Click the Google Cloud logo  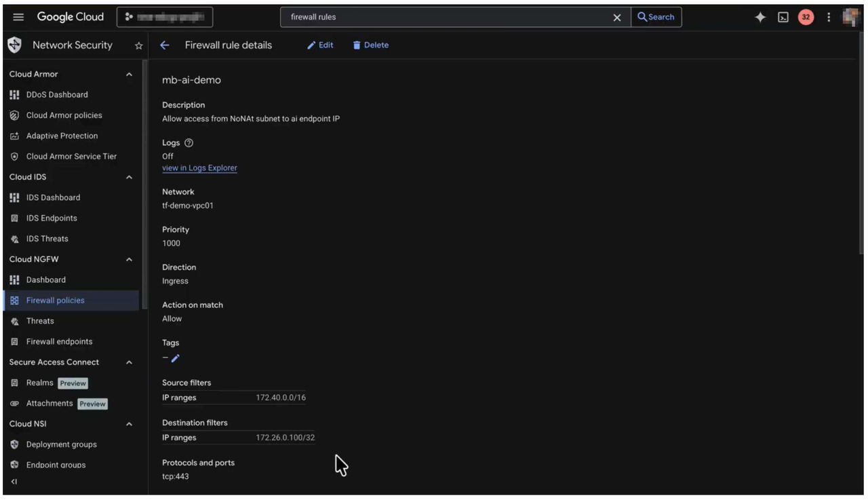[71, 17]
